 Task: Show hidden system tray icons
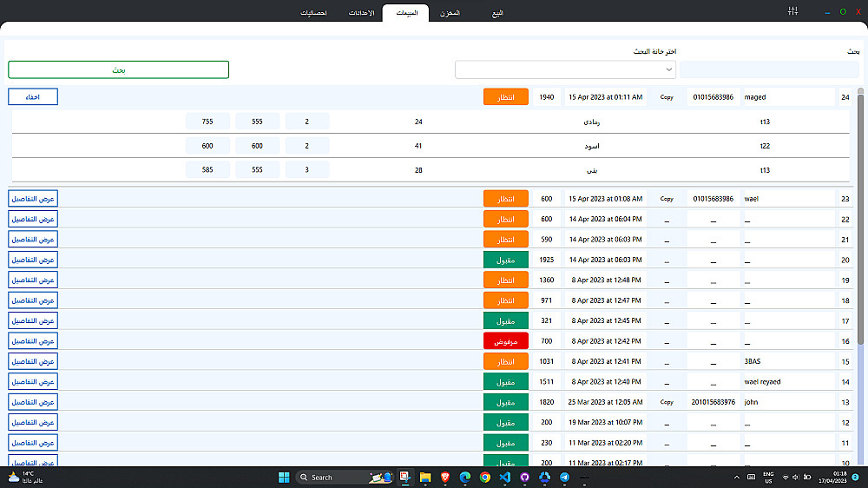737,478
